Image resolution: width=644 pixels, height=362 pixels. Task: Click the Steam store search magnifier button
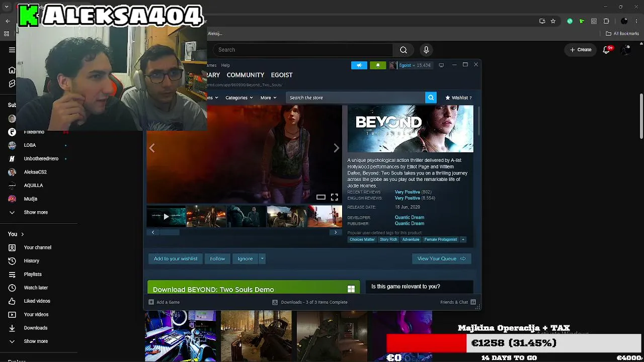[431, 98]
